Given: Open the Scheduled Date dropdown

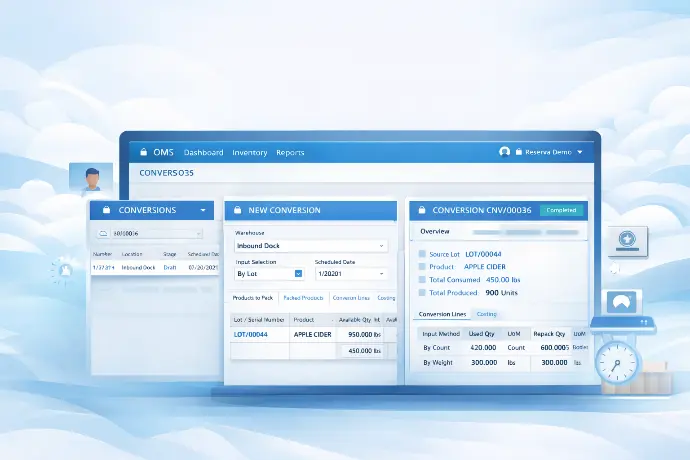Looking at the screenshot, I should (351, 274).
